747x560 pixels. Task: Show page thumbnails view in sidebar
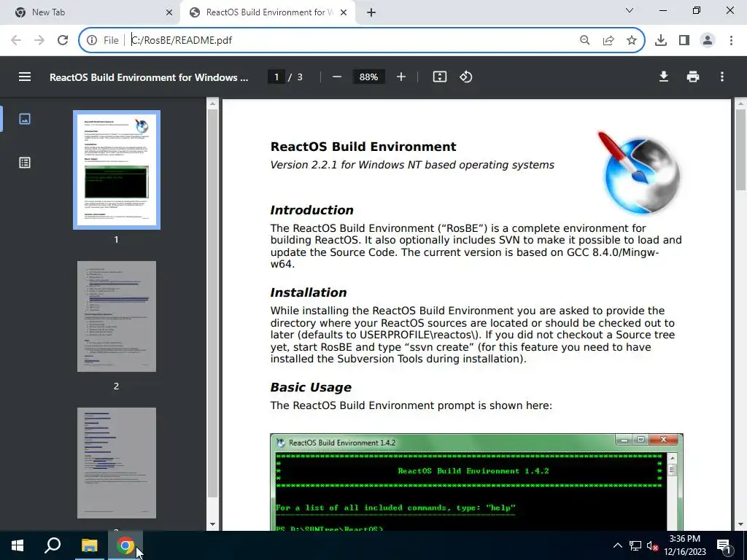click(x=25, y=119)
